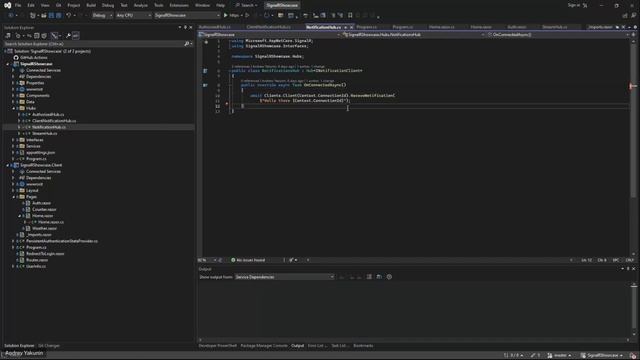Viewport: 640px width, 360px height.
Task: Click the Solution Explorer home/switch views icon
Action: [x=8, y=36]
